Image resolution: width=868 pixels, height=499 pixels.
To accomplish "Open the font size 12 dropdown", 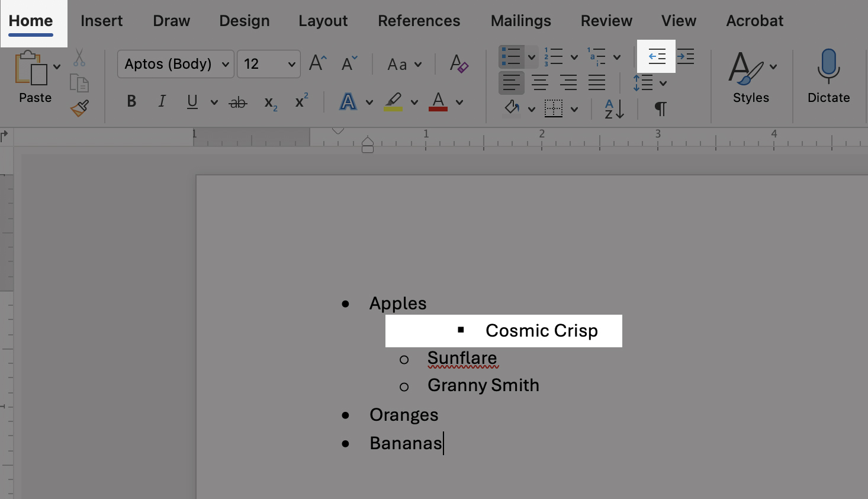I will pos(291,64).
